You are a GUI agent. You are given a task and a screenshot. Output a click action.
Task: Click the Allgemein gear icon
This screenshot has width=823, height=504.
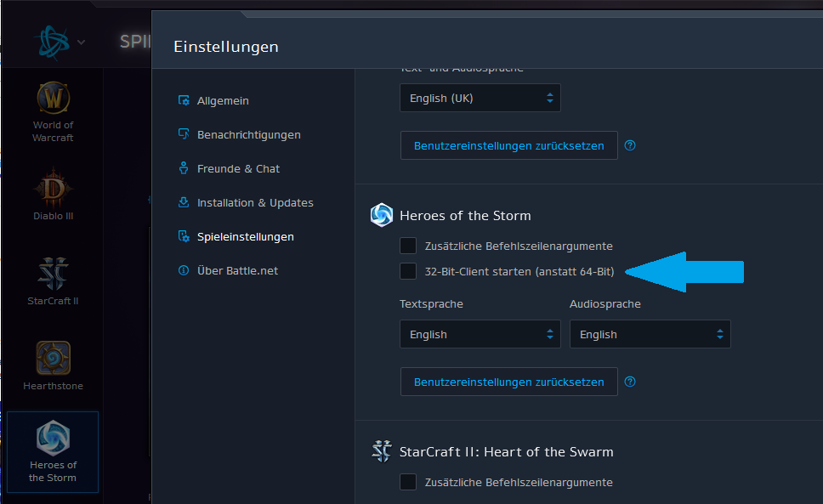[184, 100]
